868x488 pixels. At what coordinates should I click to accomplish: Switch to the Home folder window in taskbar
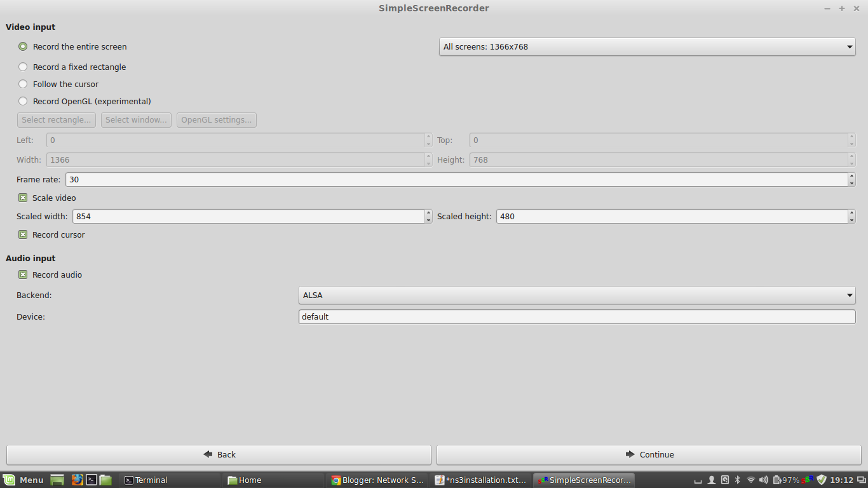click(x=273, y=480)
